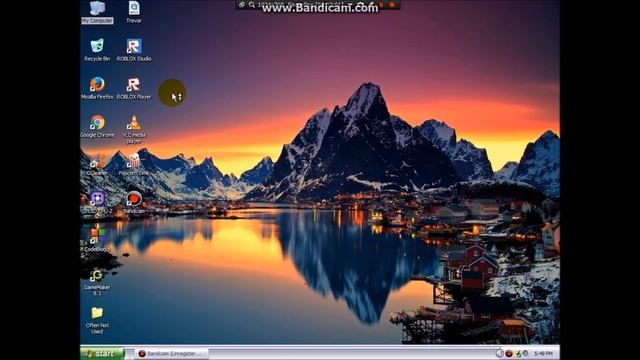Select the Google Chrome shortcut
Image resolution: width=640 pixels, height=360 pixels.
tap(97, 126)
